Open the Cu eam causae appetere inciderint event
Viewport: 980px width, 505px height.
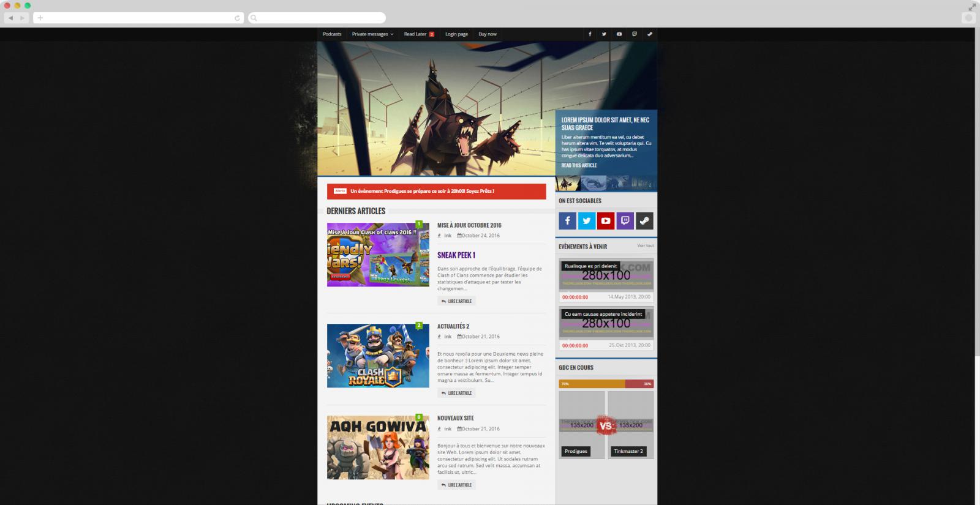603,314
